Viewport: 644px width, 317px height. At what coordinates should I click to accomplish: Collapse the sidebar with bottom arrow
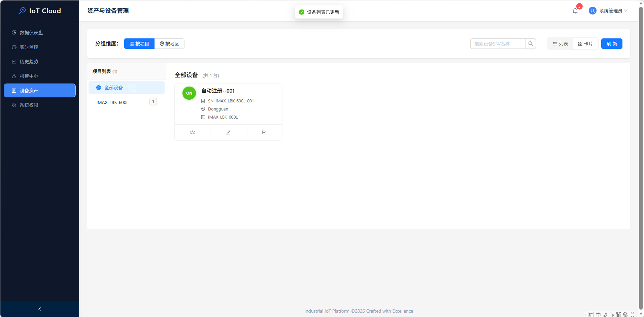pos(40,309)
